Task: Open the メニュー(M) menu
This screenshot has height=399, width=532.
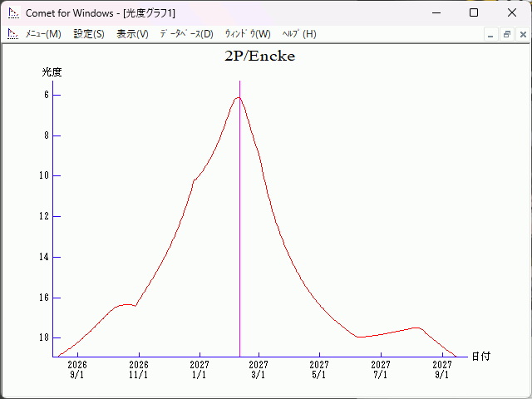Action: (x=43, y=34)
